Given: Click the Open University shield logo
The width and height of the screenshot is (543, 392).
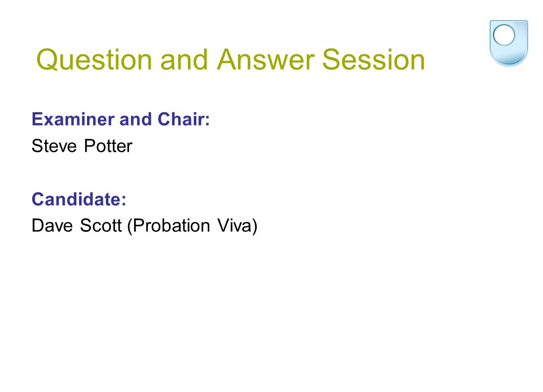Looking at the screenshot, I should pos(509,44).
